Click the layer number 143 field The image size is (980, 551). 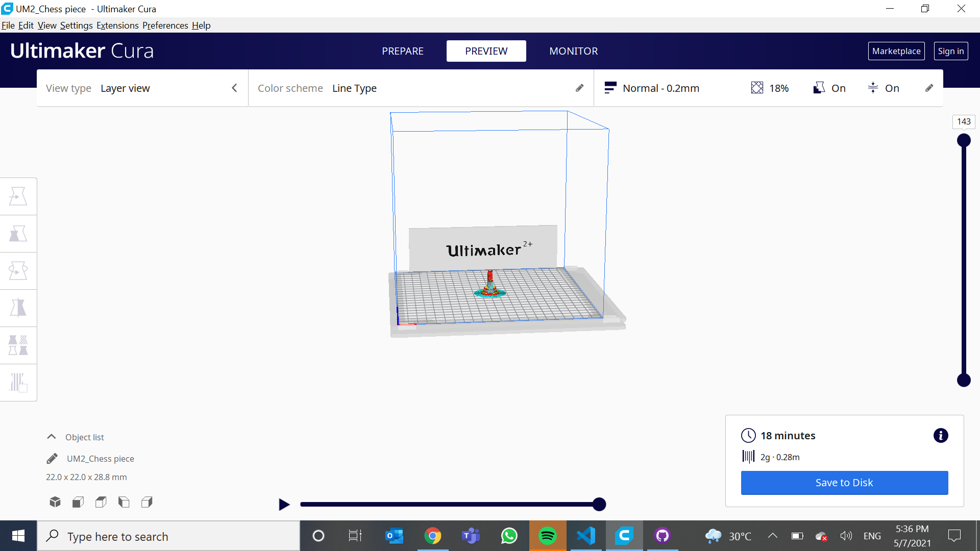[964, 121]
